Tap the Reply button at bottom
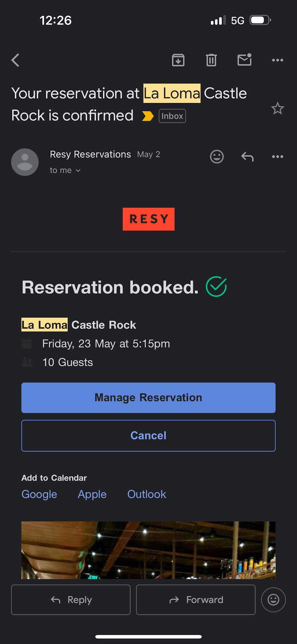 71,600
